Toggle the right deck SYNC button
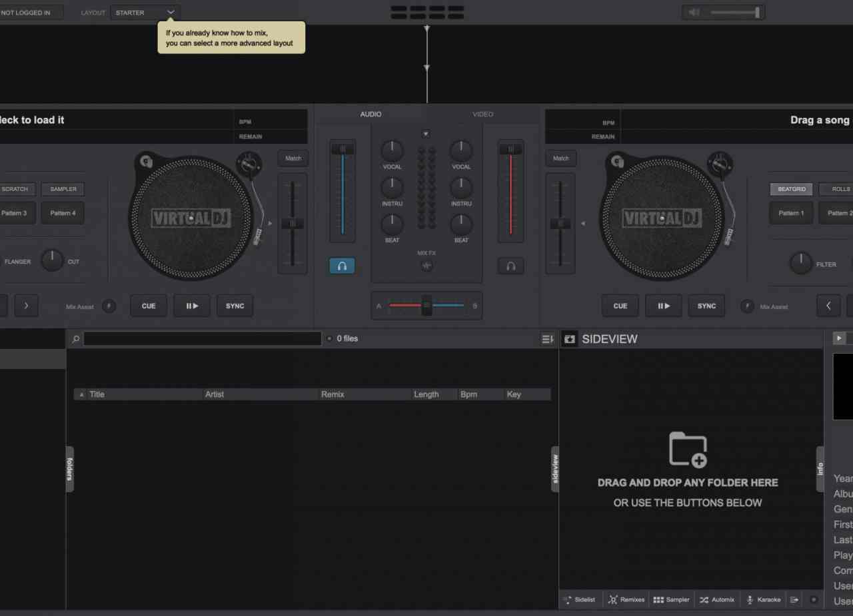Image resolution: width=853 pixels, height=616 pixels. click(706, 306)
